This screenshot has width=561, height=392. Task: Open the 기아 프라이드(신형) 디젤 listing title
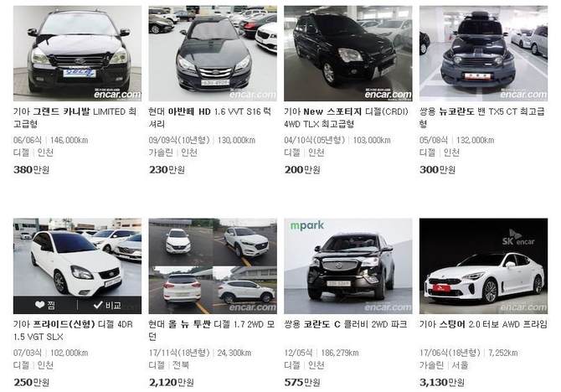pyautogui.click(x=73, y=330)
